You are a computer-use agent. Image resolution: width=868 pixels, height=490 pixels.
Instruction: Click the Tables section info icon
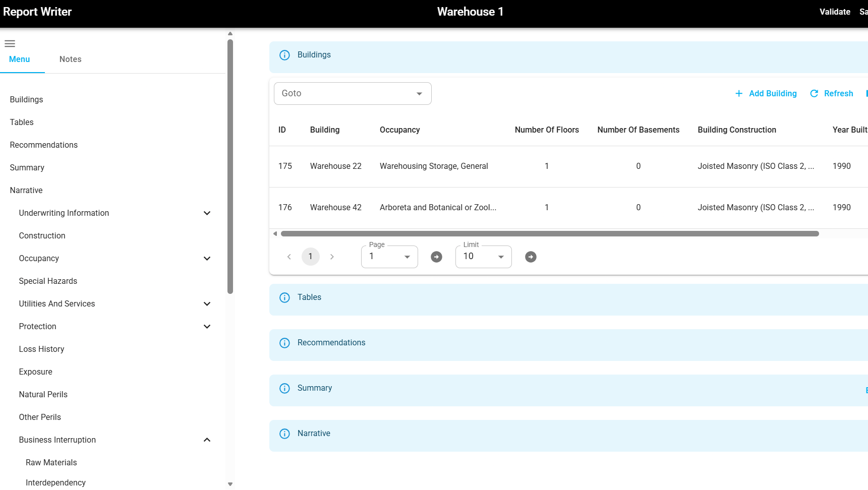pyautogui.click(x=284, y=297)
